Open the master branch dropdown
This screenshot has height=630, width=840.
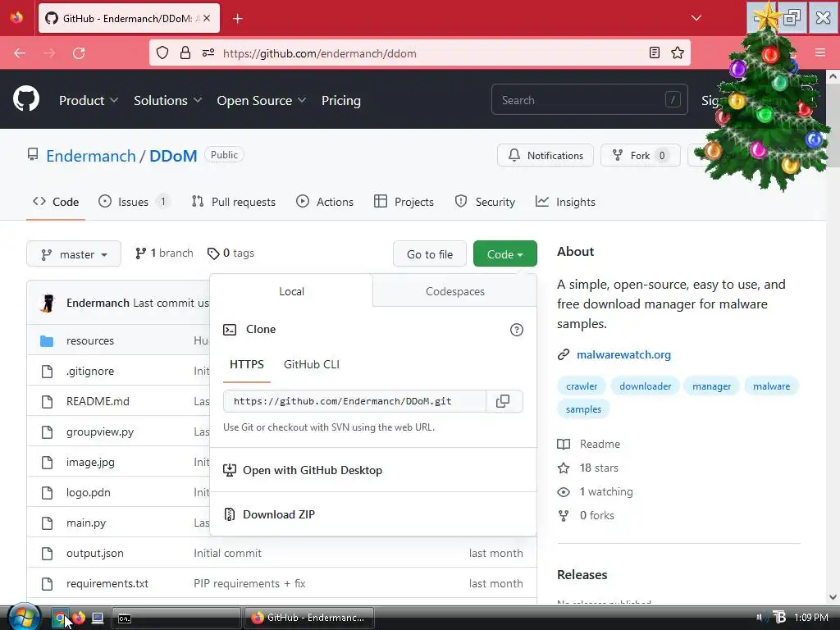tap(74, 254)
